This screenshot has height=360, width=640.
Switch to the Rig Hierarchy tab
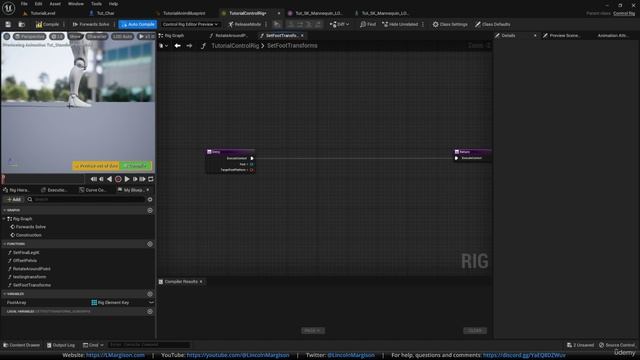pyautogui.click(x=16, y=190)
